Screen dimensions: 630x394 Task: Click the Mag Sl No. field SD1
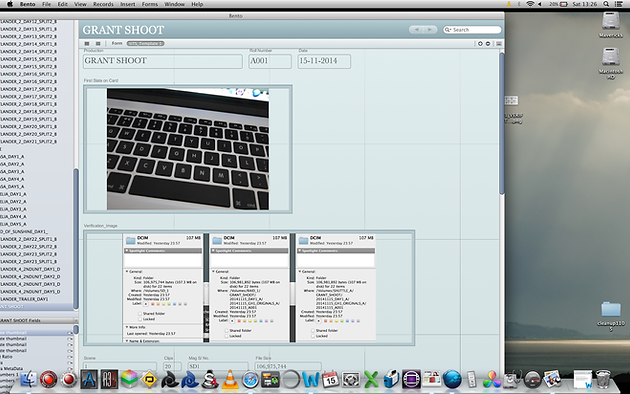click(x=218, y=366)
